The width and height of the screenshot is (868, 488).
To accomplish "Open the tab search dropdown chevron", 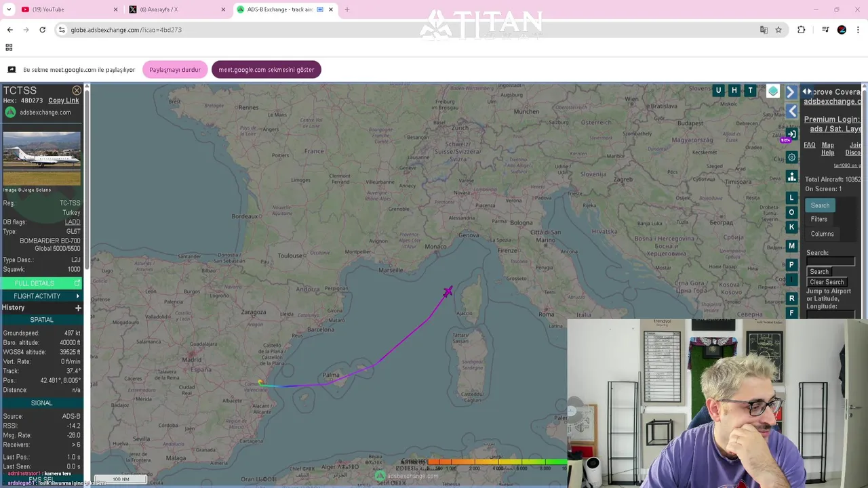I will pyautogui.click(x=9, y=9).
